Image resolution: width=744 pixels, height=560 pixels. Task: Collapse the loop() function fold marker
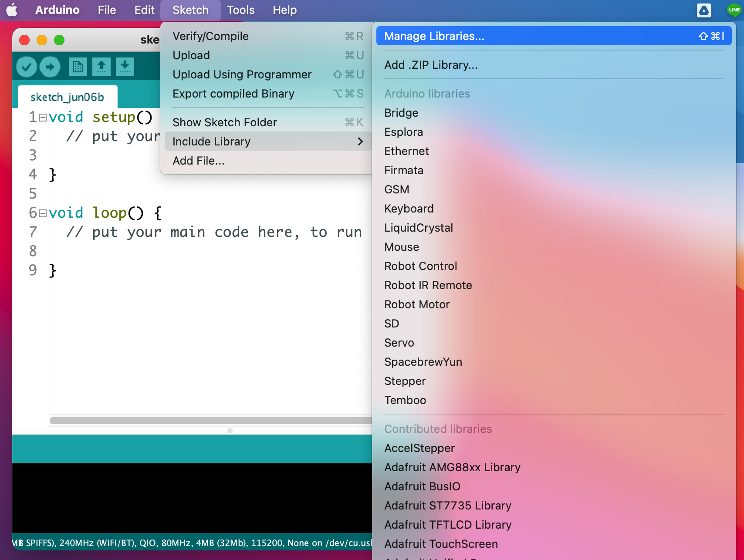point(43,213)
